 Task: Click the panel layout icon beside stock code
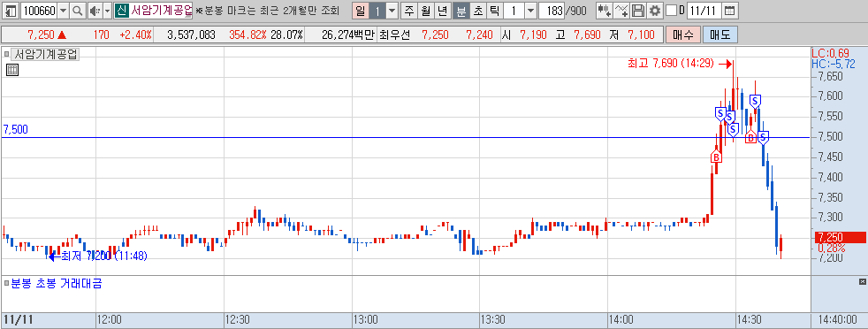point(11,11)
